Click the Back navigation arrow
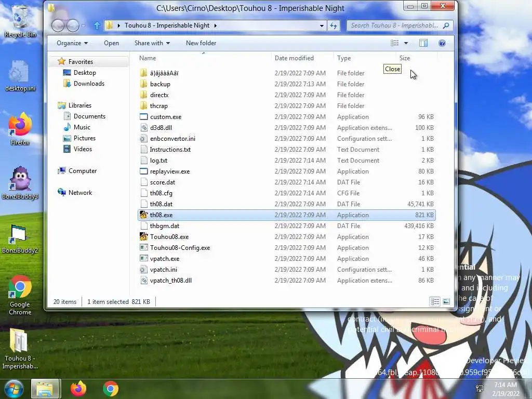 (x=58, y=25)
